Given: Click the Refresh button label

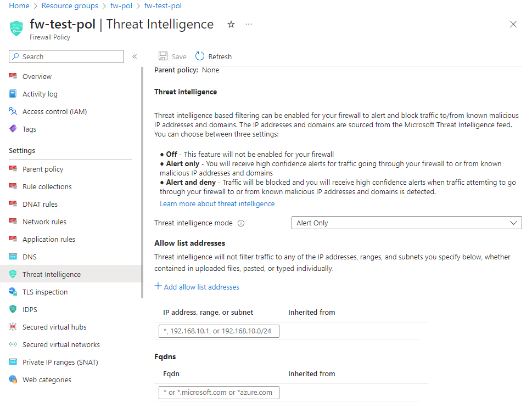Looking at the screenshot, I should [x=220, y=56].
